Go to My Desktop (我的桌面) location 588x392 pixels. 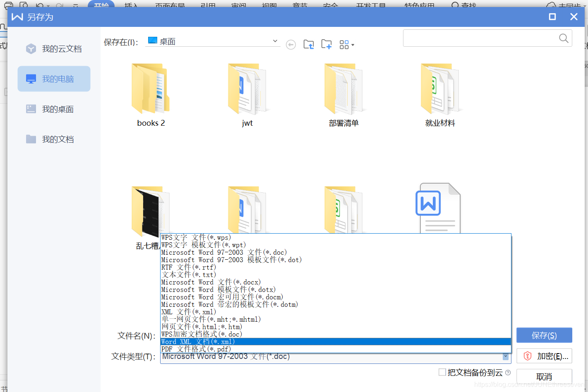[54, 109]
